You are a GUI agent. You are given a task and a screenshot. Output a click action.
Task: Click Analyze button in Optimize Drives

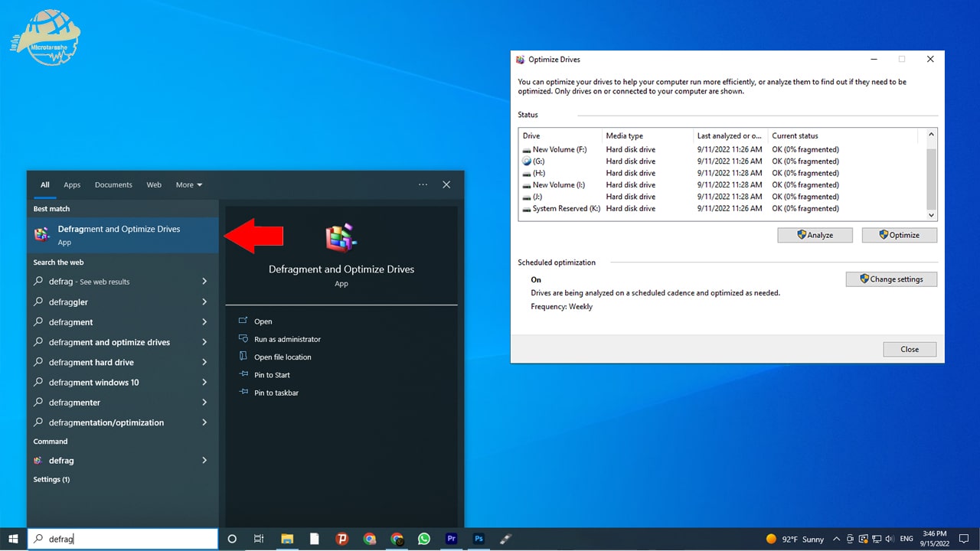click(815, 235)
